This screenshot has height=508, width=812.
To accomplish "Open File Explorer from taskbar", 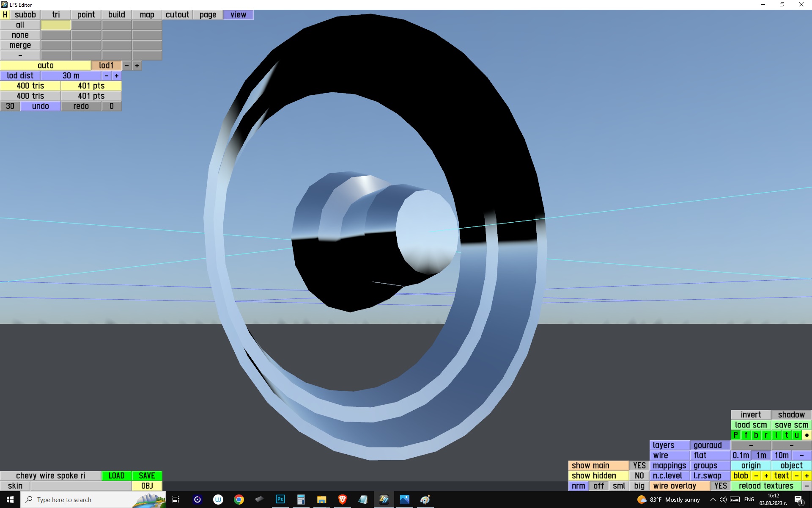I will tap(321, 500).
